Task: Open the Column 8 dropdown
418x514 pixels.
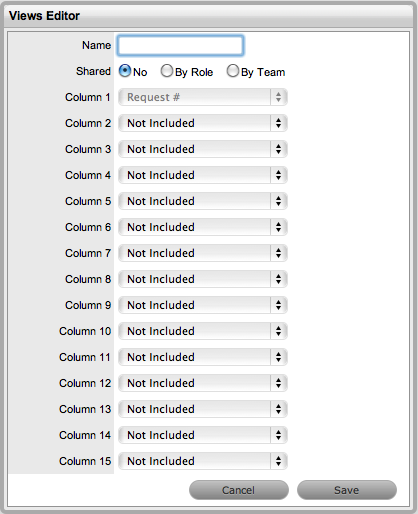Action: tap(203, 279)
